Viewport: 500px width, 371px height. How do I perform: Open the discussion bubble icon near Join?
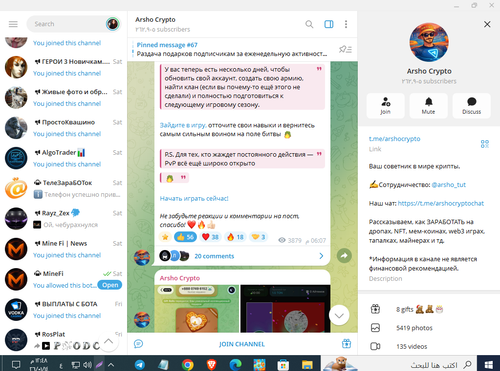138,344
